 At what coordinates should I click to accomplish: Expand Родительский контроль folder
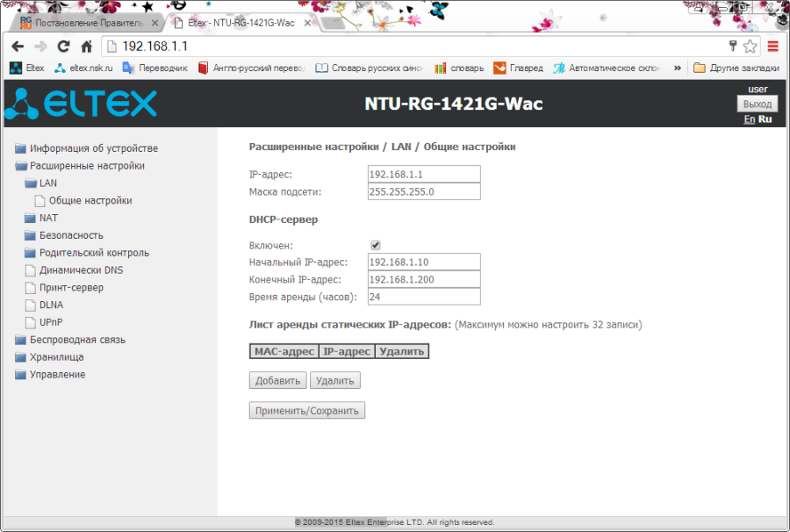(87, 253)
